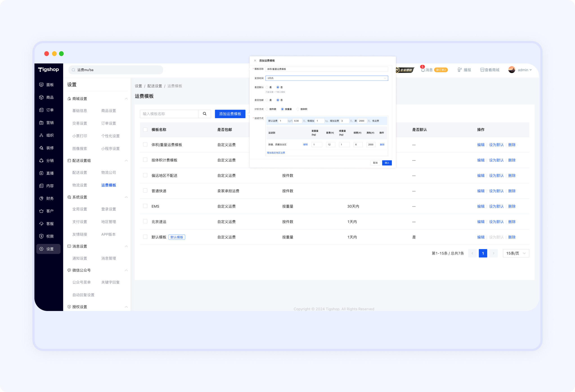
Task: Open the 分销 distribution sidebar icon
Action: pyautogui.click(x=41, y=160)
